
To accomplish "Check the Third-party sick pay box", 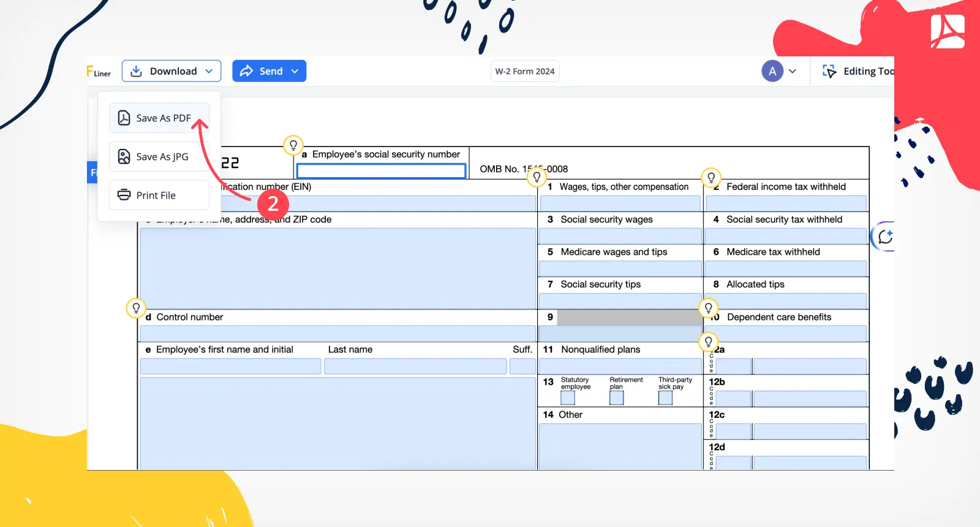I will pos(665,398).
